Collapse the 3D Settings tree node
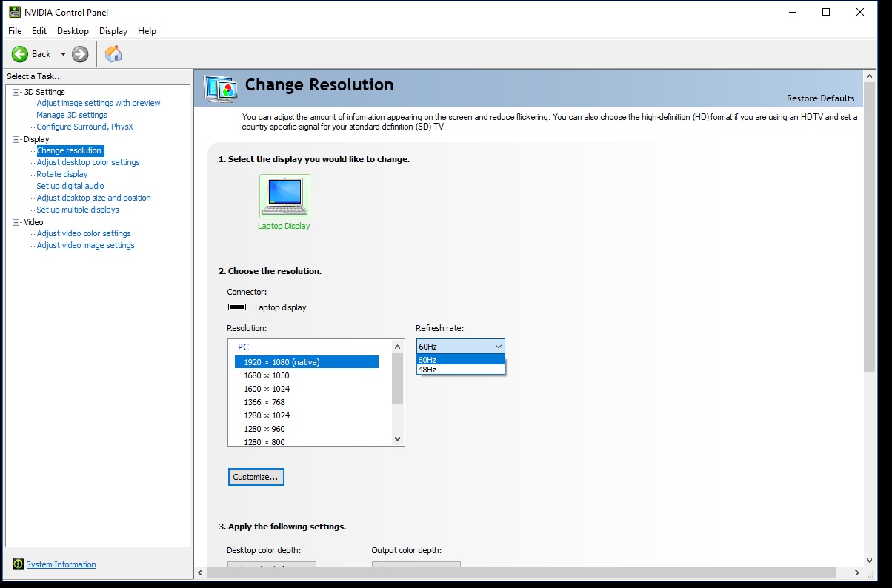Image resolution: width=892 pixels, height=588 pixels. (16, 92)
